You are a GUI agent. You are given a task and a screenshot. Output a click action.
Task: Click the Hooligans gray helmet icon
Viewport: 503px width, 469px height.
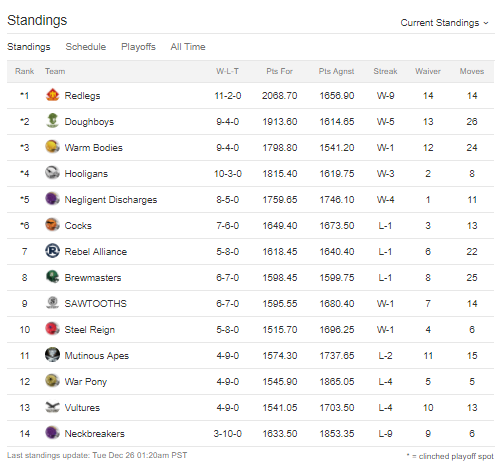pyautogui.click(x=52, y=173)
